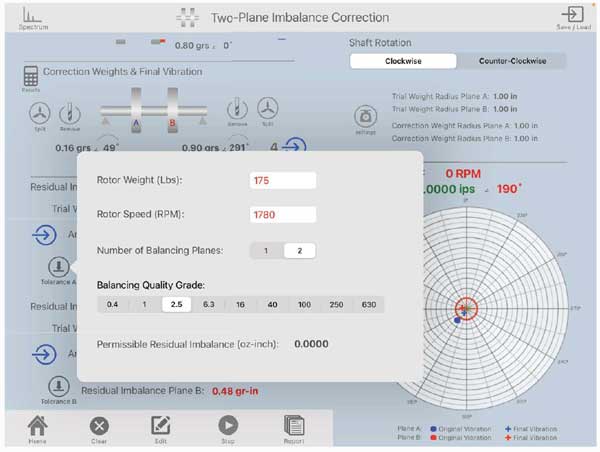Image resolution: width=600 pixels, height=452 pixels.
Task: Choose balancing quality grade 40
Action: [x=272, y=305]
